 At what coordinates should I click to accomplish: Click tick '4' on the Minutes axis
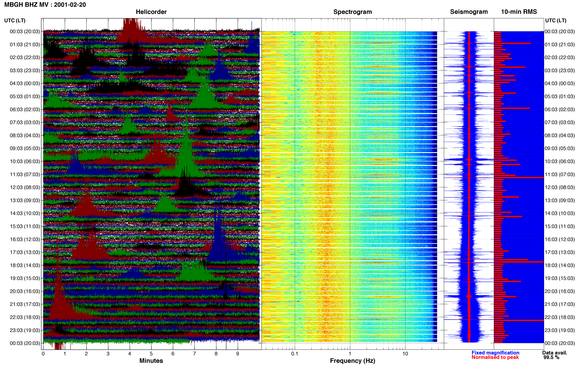click(x=130, y=354)
